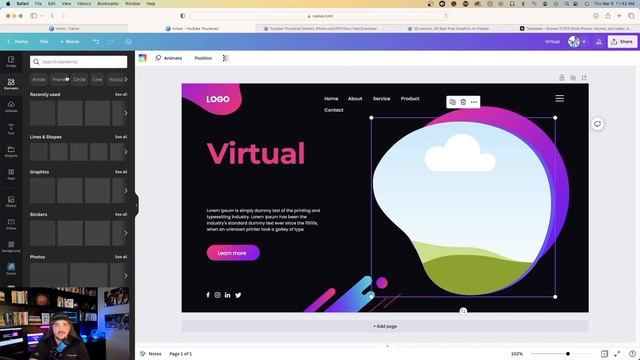Click the Home button in Canva's header
The height and width of the screenshot is (360, 640).
coord(18,42)
